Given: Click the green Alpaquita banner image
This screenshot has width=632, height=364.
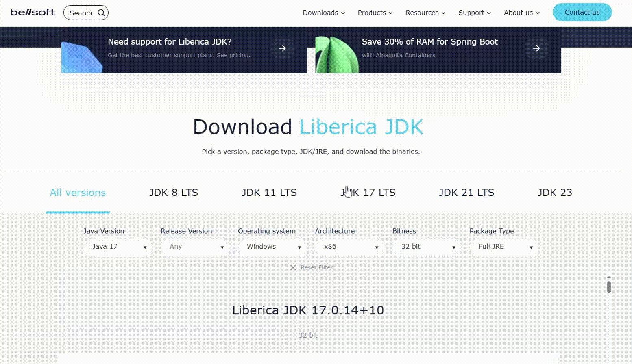Looking at the screenshot, I should pyautogui.click(x=336, y=55).
